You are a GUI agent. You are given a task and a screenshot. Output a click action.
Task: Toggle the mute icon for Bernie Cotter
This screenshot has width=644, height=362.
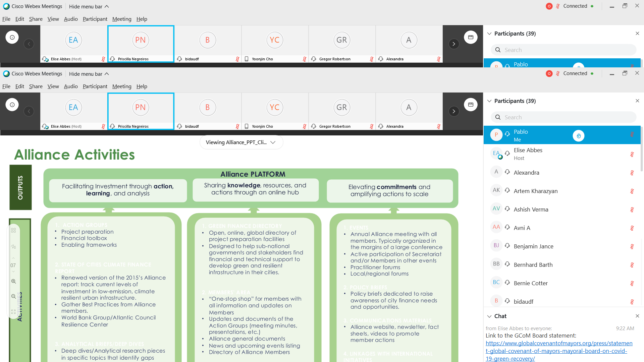point(632,283)
